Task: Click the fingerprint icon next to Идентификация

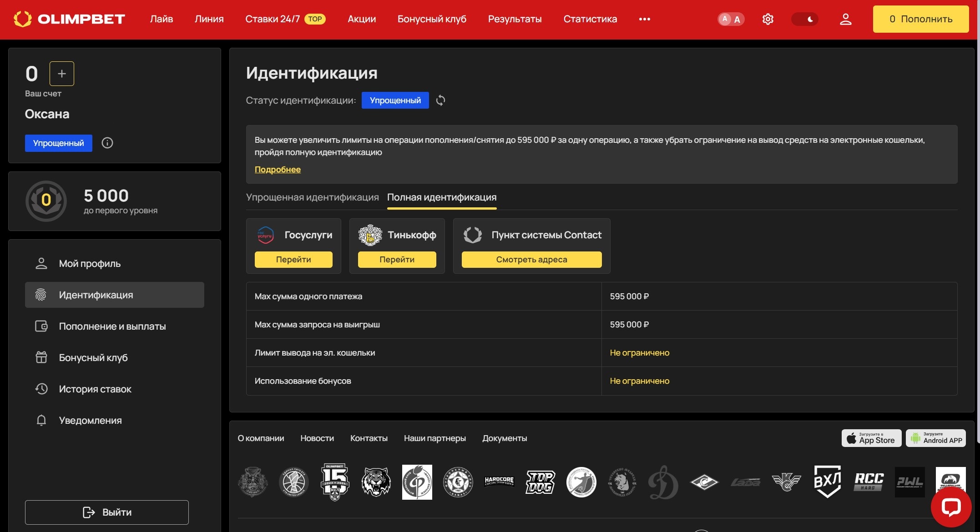Action: click(x=41, y=295)
